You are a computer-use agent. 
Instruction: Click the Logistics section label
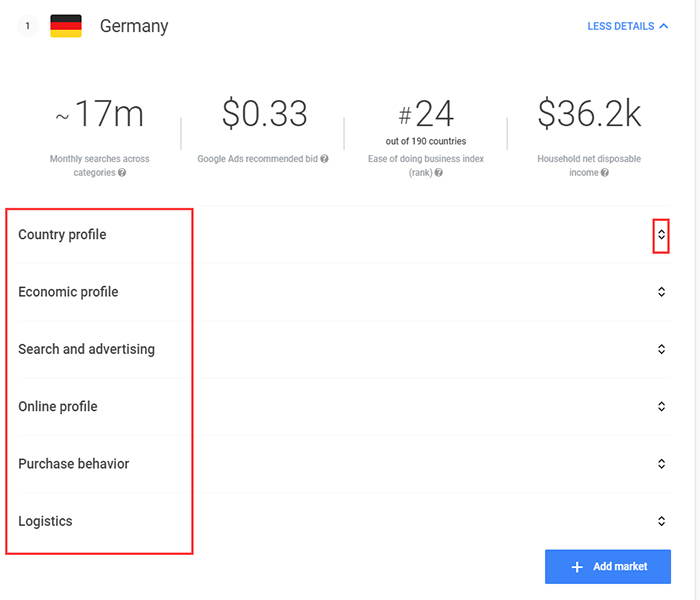click(45, 521)
